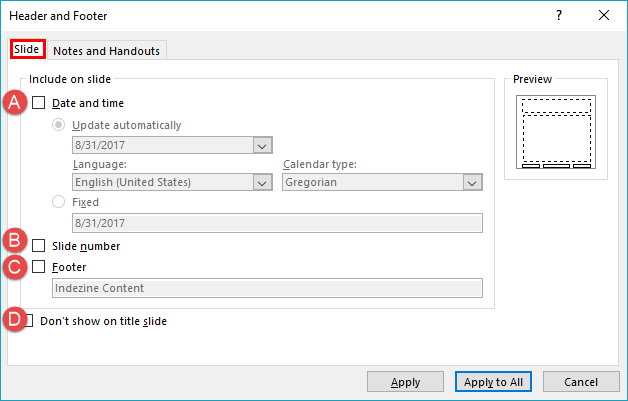Choose the Fixed date radio button

point(60,202)
